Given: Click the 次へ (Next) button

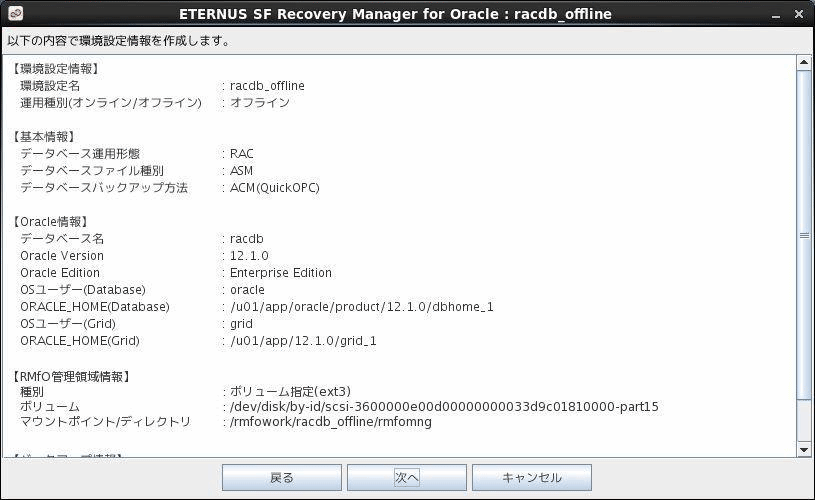Looking at the screenshot, I should [406, 477].
